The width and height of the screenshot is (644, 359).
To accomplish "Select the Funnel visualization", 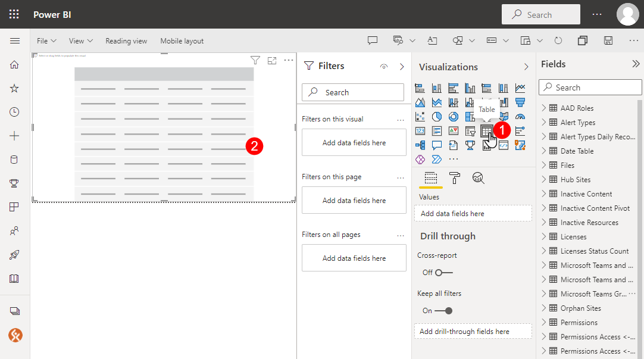I will pyautogui.click(x=520, y=102).
